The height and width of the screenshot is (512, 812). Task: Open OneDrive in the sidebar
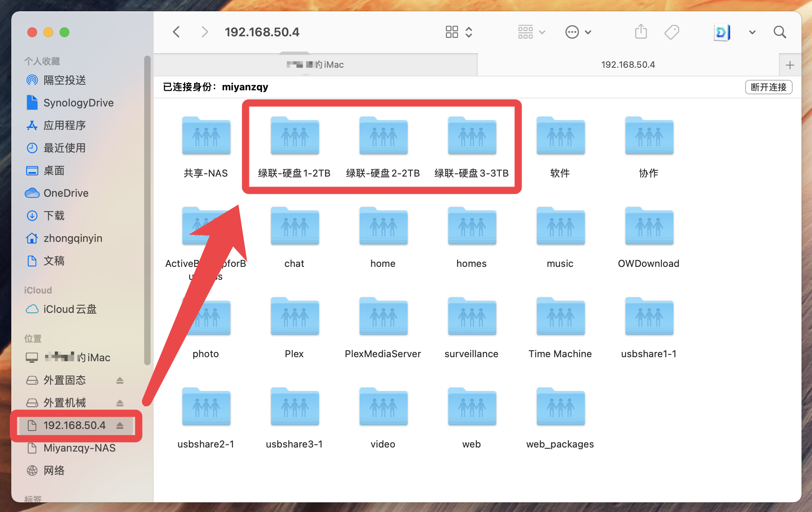point(66,193)
